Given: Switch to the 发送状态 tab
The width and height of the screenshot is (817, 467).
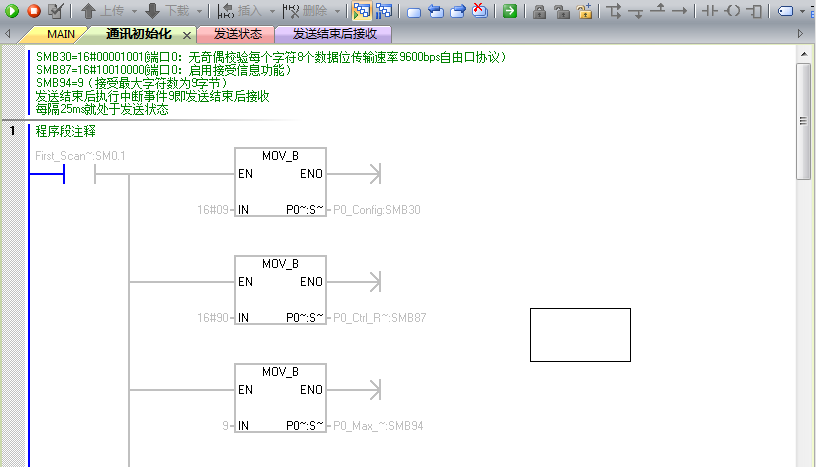Looking at the screenshot, I should click(x=238, y=34).
